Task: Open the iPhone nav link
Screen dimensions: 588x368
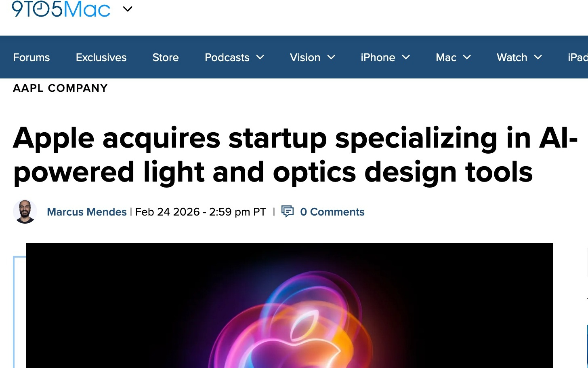Action: 378,57
